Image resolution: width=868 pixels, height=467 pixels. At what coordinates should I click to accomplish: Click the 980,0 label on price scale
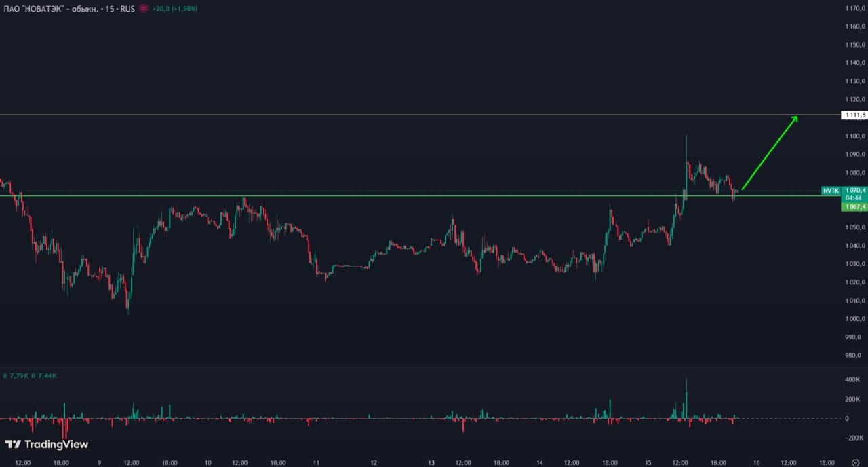(853, 355)
